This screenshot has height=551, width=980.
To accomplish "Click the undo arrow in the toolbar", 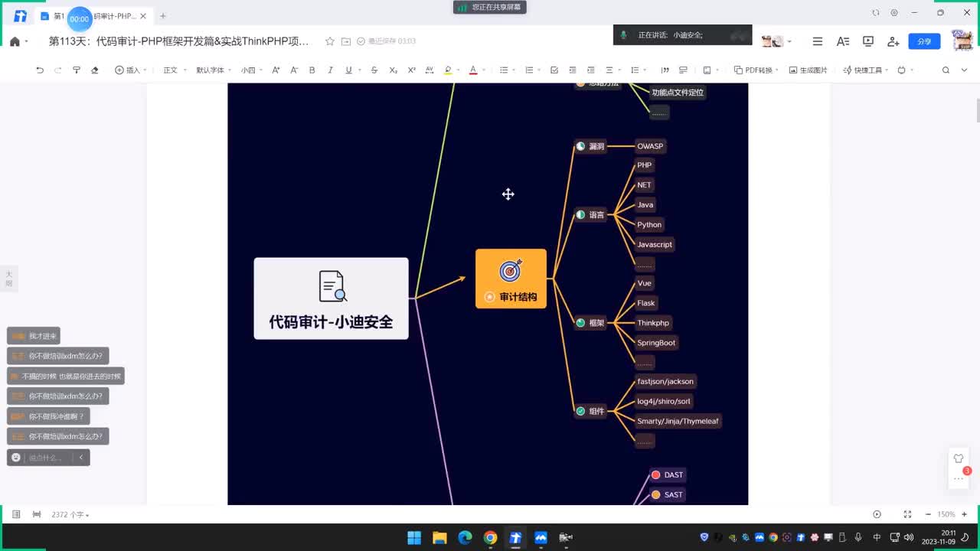I will (x=40, y=70).
